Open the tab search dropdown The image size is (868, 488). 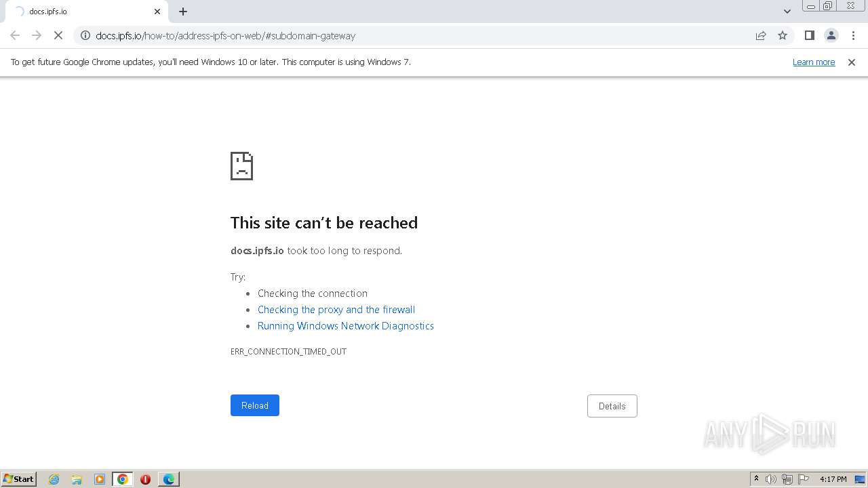click(787, 12)
